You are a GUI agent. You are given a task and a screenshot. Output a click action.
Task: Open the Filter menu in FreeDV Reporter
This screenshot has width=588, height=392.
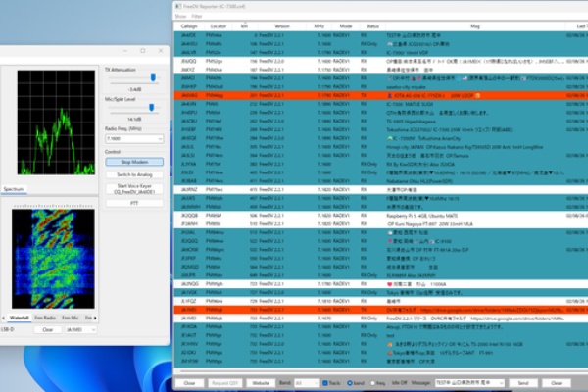tap(197, 16)
